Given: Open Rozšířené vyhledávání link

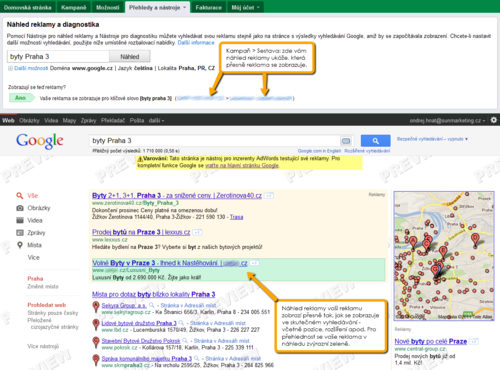Looking at the screenshot, I should pyautogui.click(x=367, y=151).
